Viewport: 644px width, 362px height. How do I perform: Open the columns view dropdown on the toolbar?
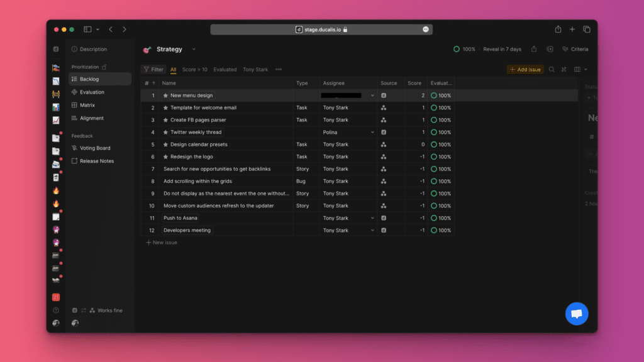pyautogui.click(x=578, y=69)
